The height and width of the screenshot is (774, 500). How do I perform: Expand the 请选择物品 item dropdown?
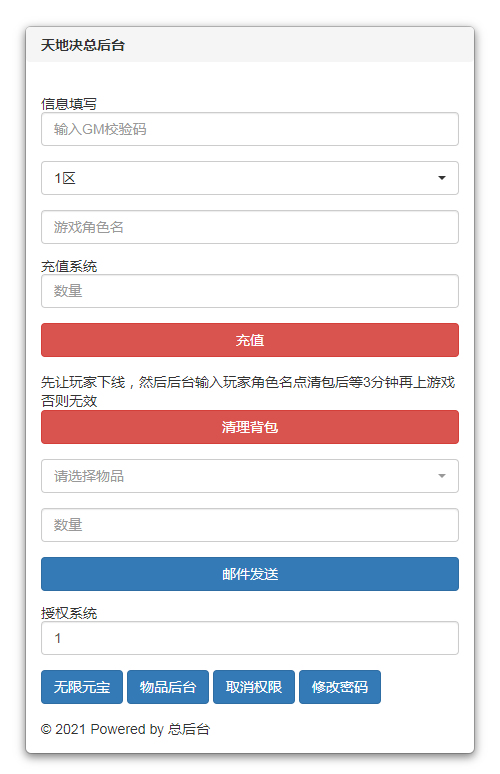[250, 476]
